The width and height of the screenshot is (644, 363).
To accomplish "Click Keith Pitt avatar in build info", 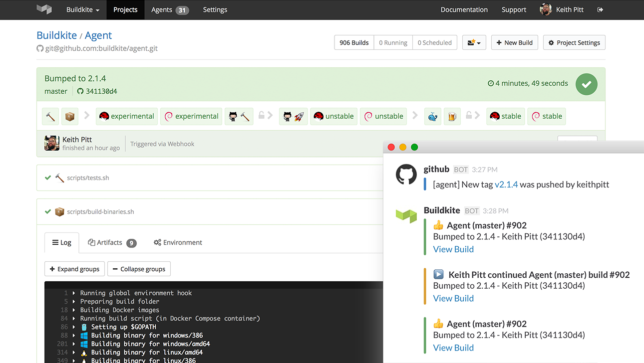I will (52, 143).
